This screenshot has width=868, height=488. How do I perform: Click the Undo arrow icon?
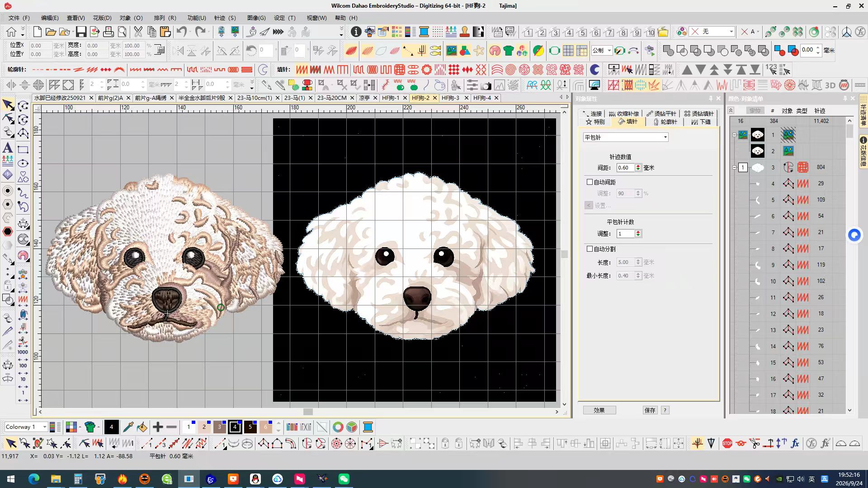click(182, 32)
